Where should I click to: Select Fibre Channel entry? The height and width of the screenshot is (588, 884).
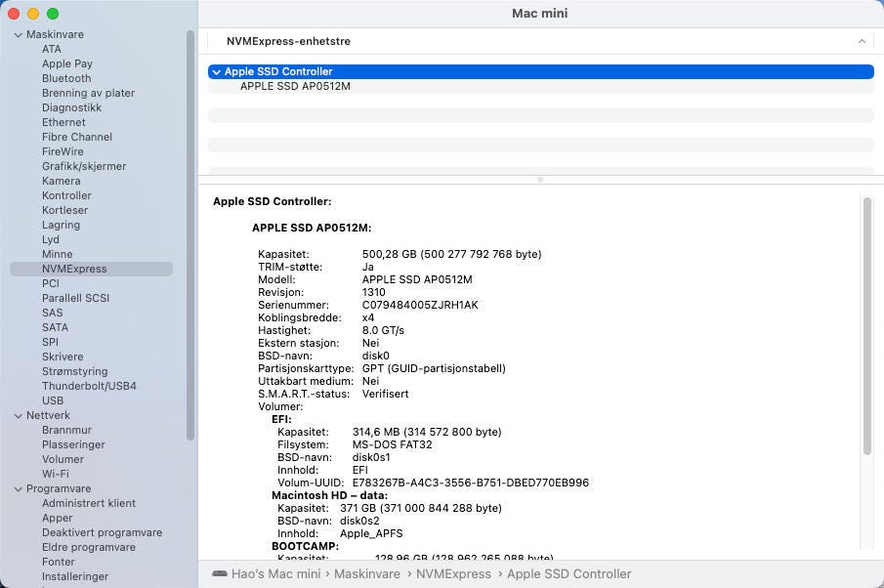[76, 137]
